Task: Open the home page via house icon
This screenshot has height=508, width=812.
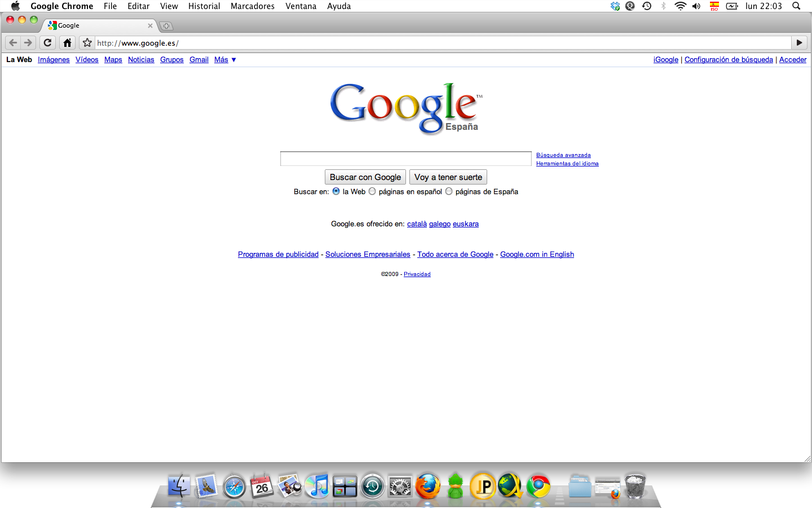Action: (x=67, y=43)
